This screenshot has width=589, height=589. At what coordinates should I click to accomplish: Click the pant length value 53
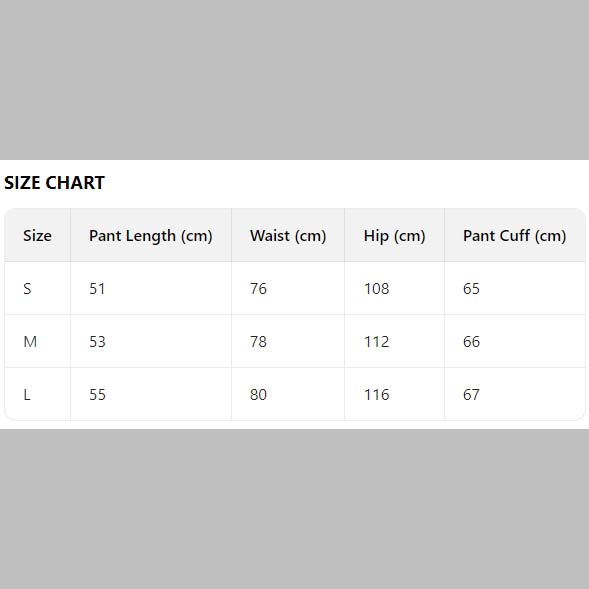pyautogui.click(x=97, y=341)
